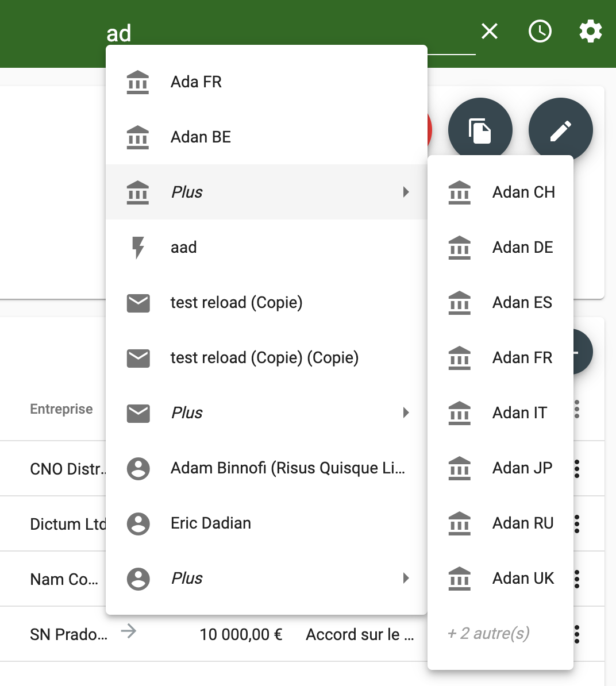Open three-dot menu for CNO Distr row
Viewport: 616px width, 686px height.
(577, 469)
